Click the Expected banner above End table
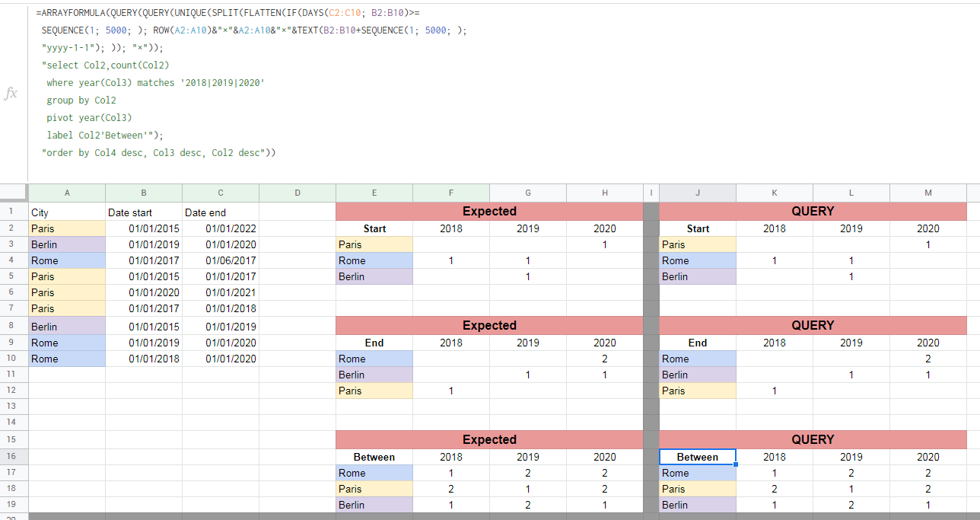Image resolution: width=980 pixels, height=520 pixels. tap(489, 326)
